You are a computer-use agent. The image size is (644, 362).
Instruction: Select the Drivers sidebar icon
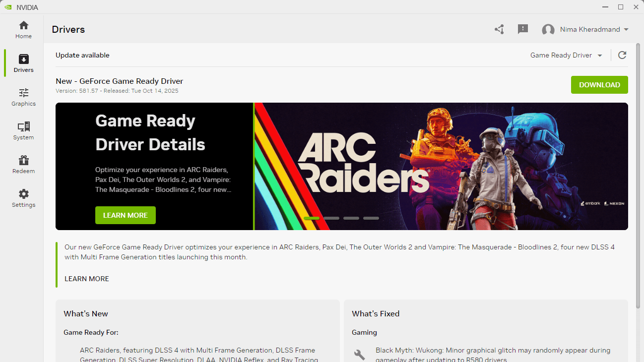pos(23,63)
